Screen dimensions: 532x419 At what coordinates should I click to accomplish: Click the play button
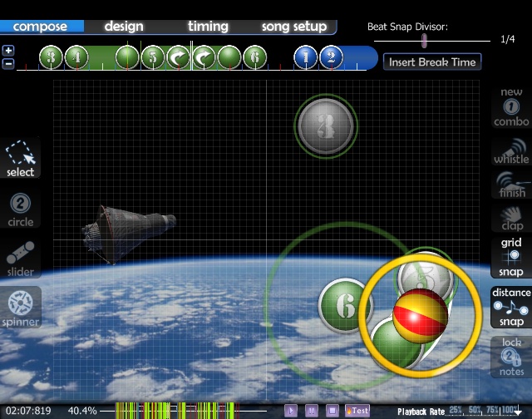(x=291, y=411)
